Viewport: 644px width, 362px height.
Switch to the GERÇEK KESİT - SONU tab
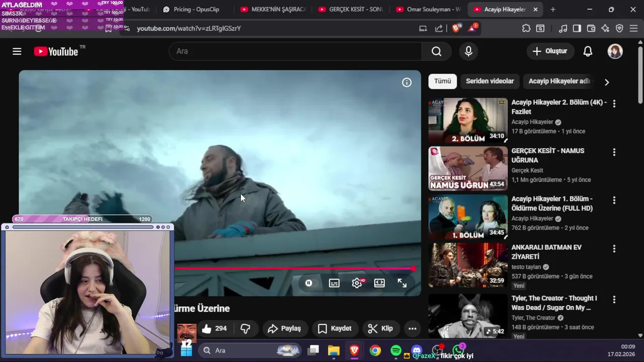tap(351, 9)
